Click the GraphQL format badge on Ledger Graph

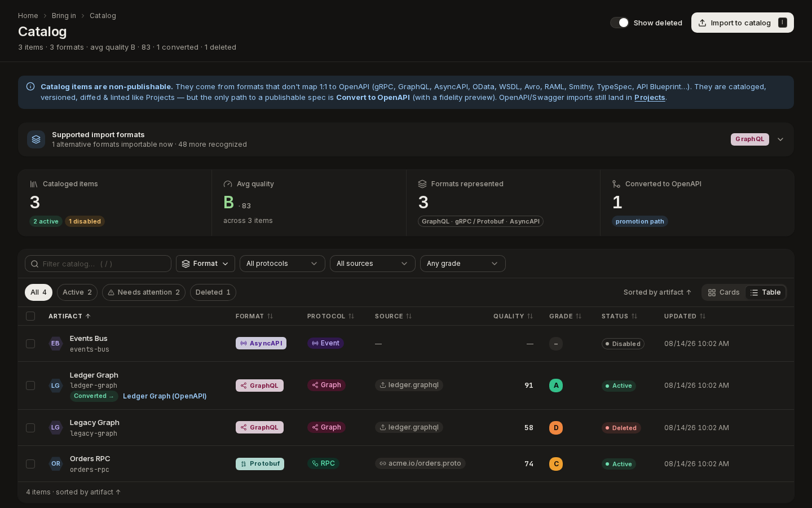pos(259,386)
